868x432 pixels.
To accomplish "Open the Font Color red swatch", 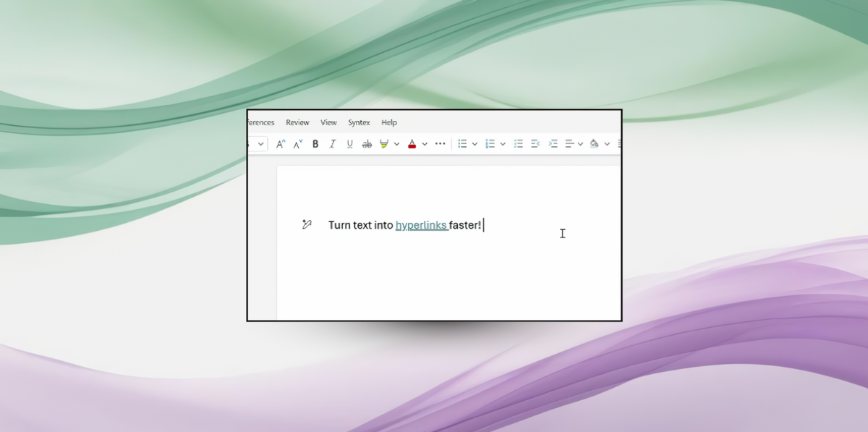I will click(411, 143).
